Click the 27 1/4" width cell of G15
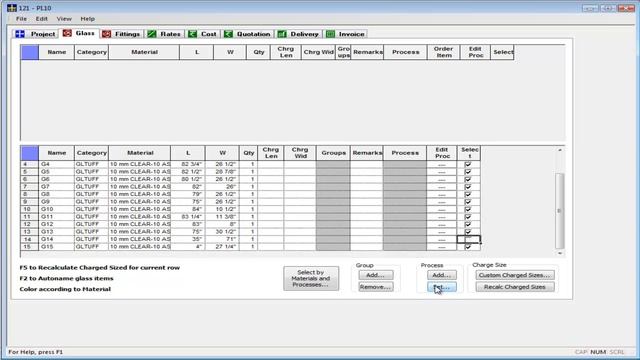This screenshot has width=640, height=360. click(x=222, y=247)
